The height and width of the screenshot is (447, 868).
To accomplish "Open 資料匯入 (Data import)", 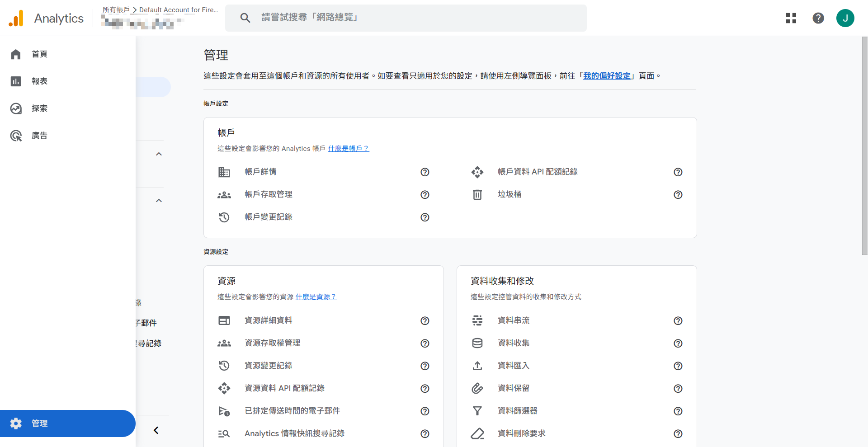I will [513, 366].
